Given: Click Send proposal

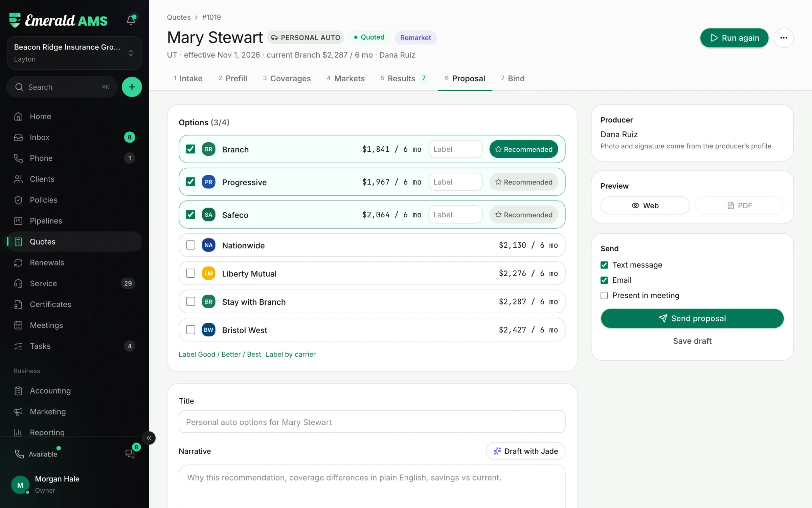Looking at the screenshot, I should pos(692,318).
